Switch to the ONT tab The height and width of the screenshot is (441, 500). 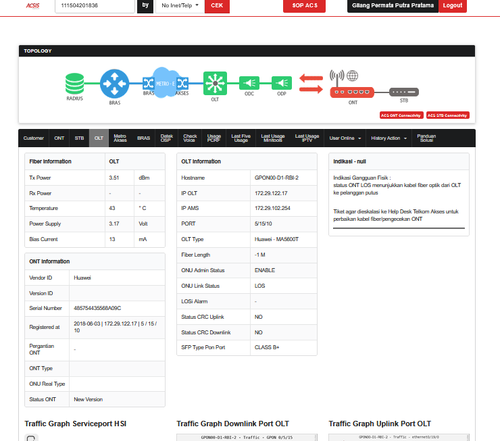pyautogui.click(x=59, y=138)
